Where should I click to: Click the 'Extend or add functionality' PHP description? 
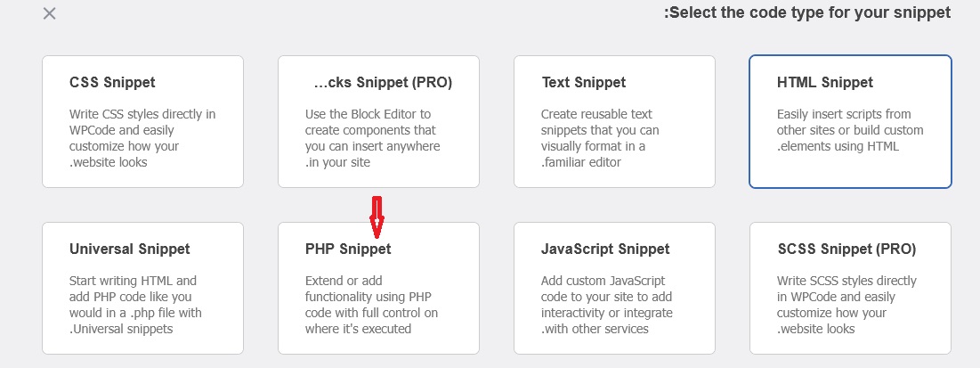pos(371,305)
